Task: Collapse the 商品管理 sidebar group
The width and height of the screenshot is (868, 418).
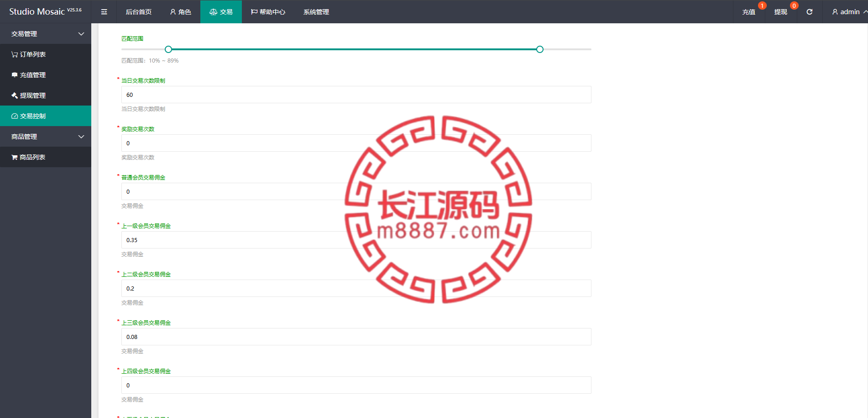Action: (46, 137)
